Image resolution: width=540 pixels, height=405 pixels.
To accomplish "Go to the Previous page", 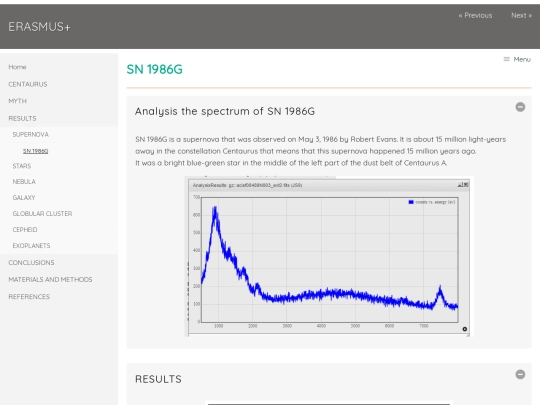I will click(x=475, y=15).
